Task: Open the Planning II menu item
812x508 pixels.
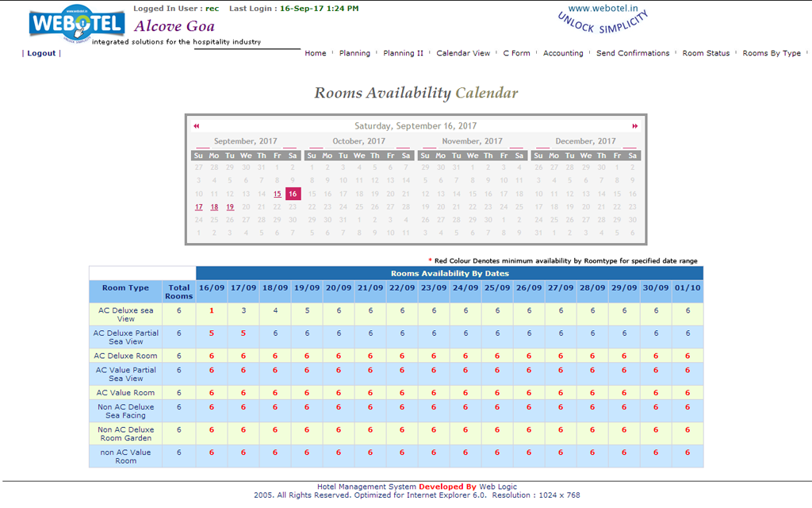Action: [x=403, y=53]
